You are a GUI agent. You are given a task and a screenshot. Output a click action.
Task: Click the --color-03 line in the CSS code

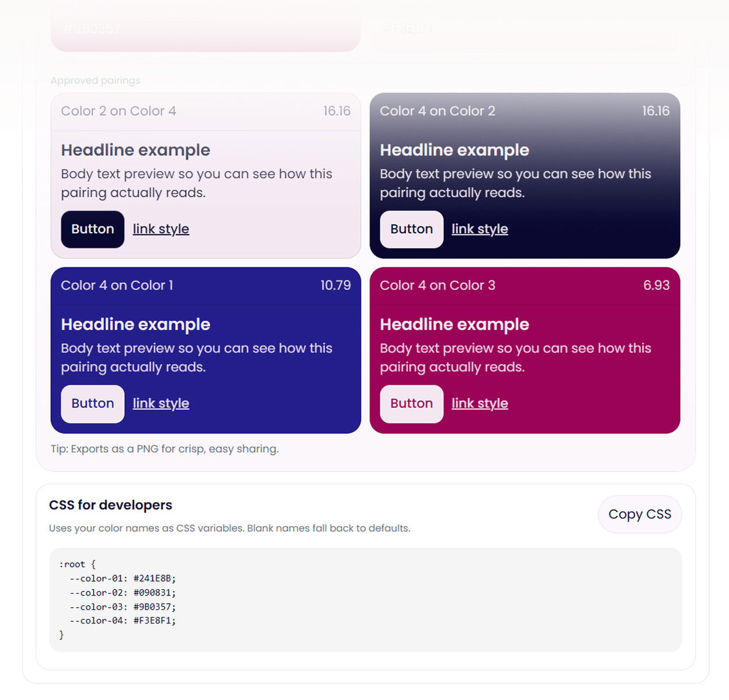123,607
